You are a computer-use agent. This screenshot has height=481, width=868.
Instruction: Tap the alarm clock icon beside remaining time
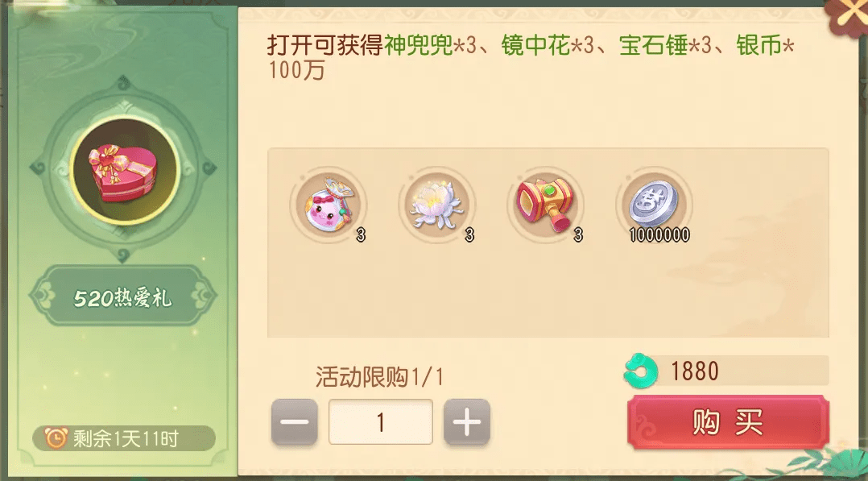point(56,438)
